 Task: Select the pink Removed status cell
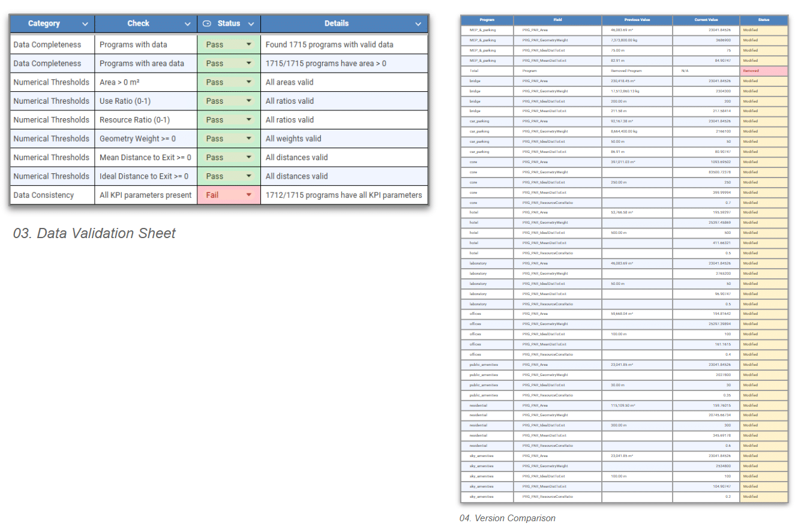pyautogui.click(x=763, y=71)
